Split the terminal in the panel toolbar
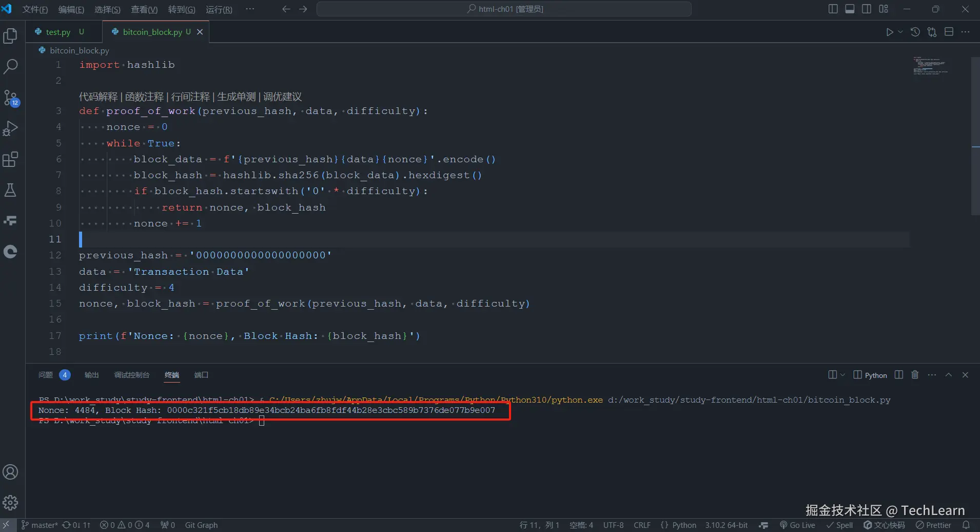The image size is (980, 532). pyautogui.click(x=899, y=375)
